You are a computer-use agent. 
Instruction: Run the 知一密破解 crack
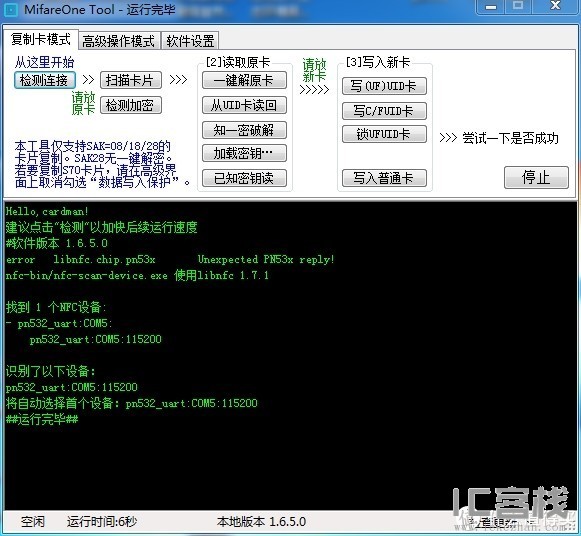pos(244,130)
